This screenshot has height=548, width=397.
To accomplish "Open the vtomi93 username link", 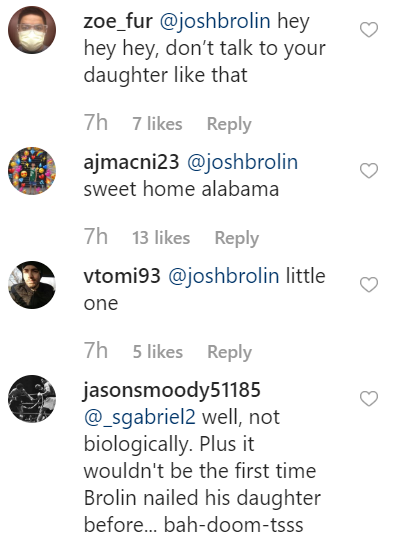I will click(122, 276).
